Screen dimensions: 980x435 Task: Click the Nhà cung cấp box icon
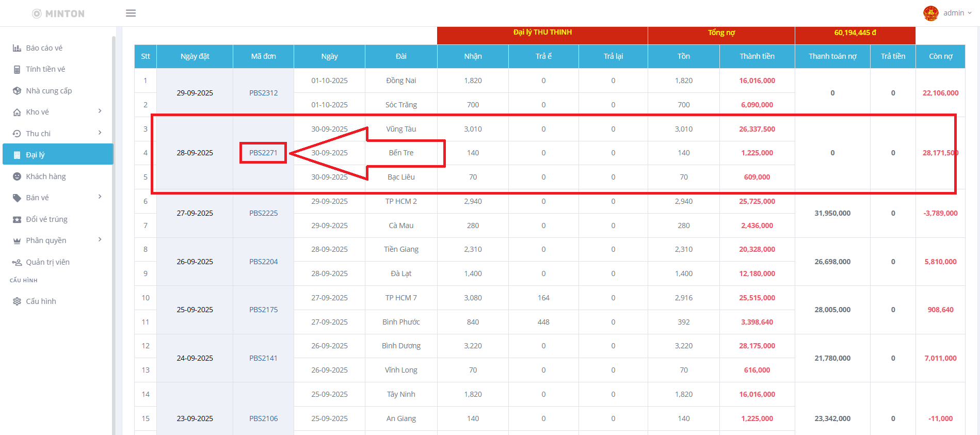[17, 91]
